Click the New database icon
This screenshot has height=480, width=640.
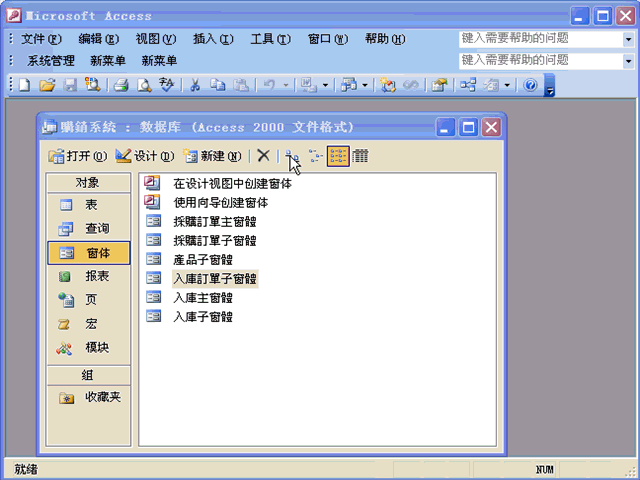[24, 85]
